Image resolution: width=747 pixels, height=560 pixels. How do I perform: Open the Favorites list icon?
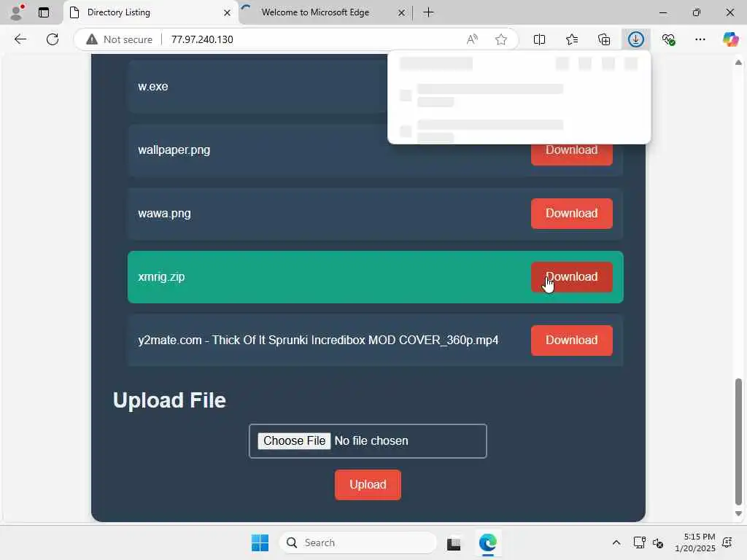(x=572, y=39)
